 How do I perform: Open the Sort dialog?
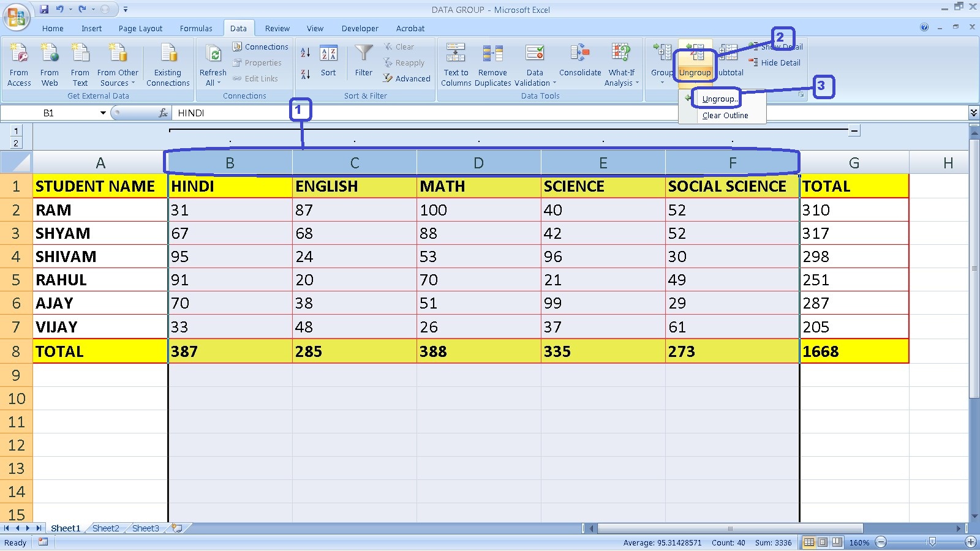point(329,61)
